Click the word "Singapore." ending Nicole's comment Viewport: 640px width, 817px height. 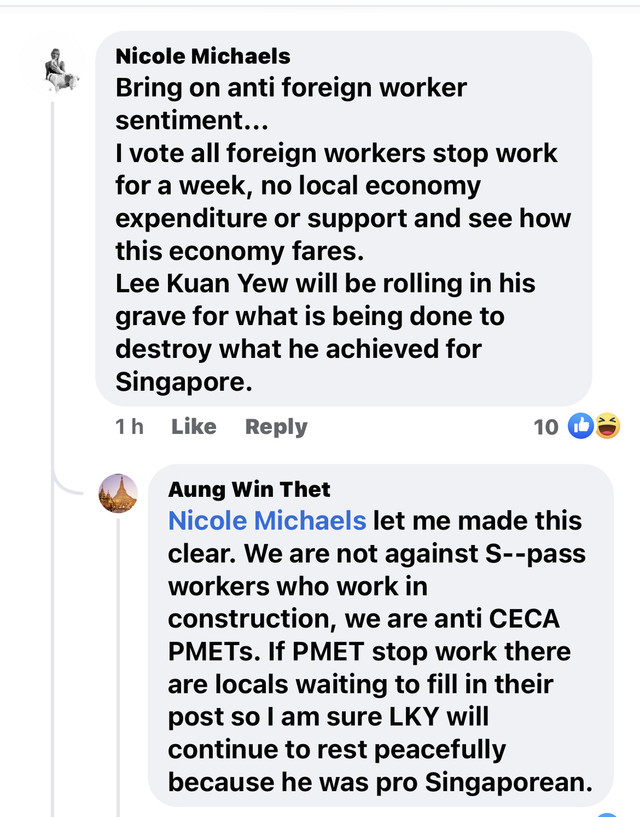pos(176,382)
